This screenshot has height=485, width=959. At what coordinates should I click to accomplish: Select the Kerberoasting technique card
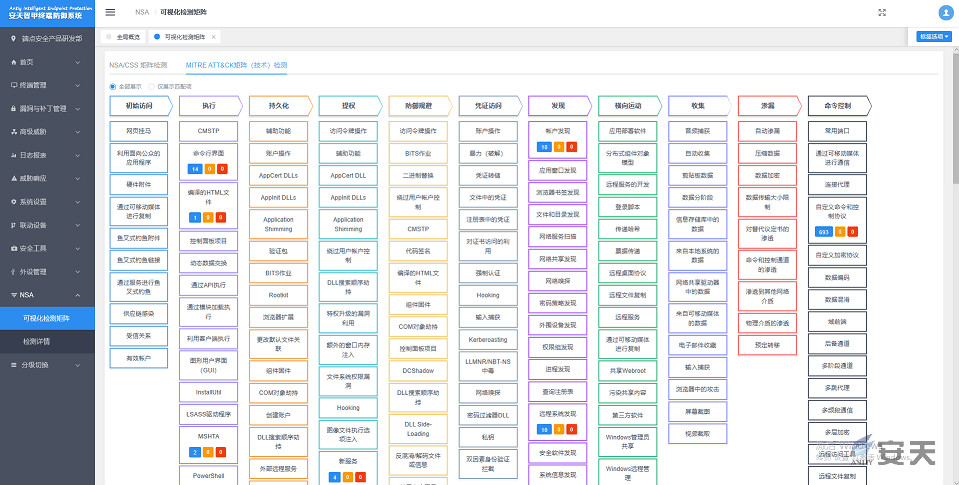[488, 339]
